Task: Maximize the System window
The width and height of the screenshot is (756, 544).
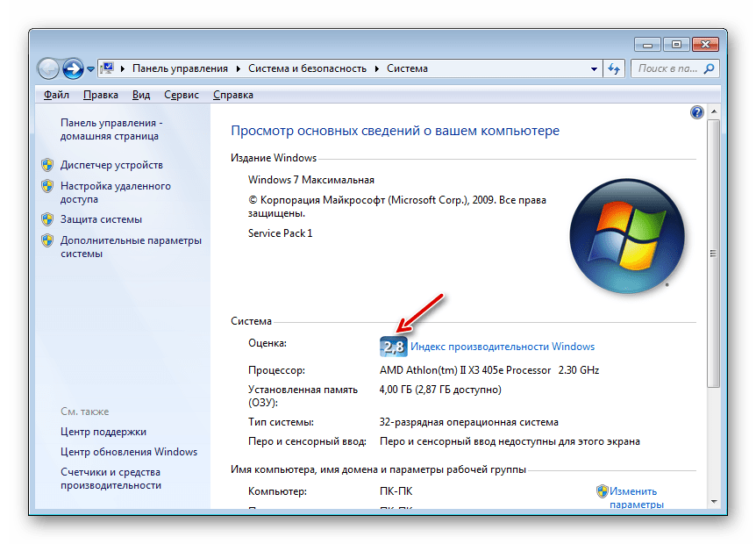Action: (x=676, y=45)
